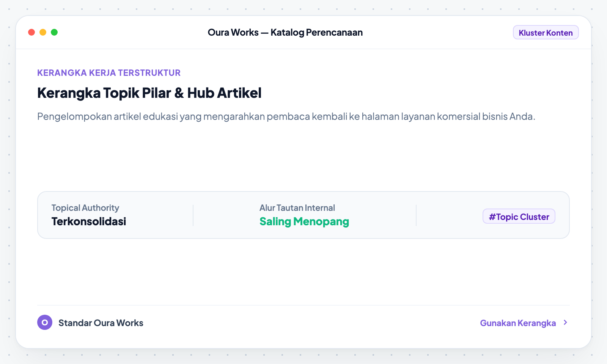Viewport: 607px width, 364px height.
Task: Click the yellow minimize window dot
Action: pos(43,32)
